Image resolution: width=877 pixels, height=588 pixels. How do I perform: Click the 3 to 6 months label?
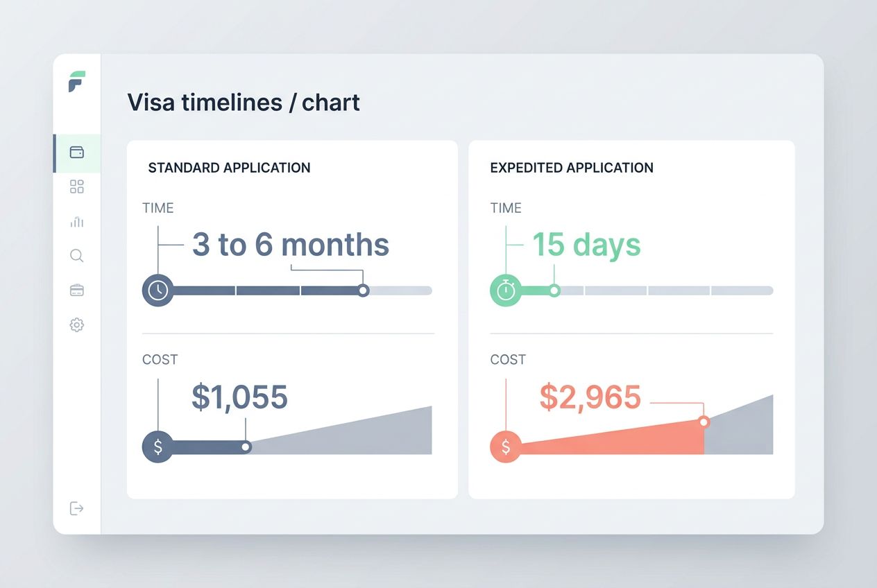click(x=290, y=244)
